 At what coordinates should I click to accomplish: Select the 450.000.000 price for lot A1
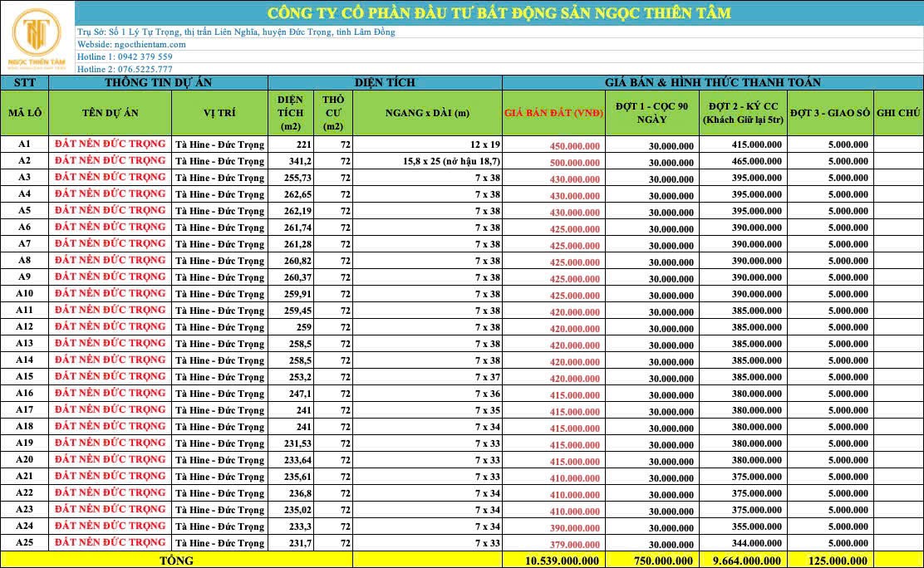tap(574, 145)
